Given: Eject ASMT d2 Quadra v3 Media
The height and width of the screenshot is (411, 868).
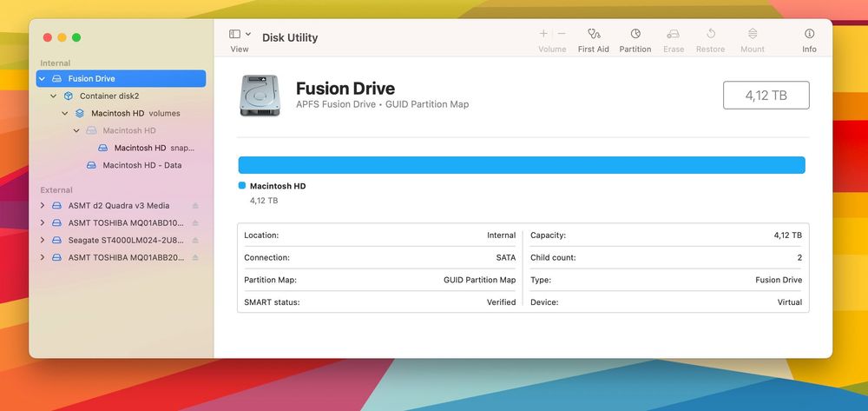Looking at the screenshot, I should coord(194,205).
